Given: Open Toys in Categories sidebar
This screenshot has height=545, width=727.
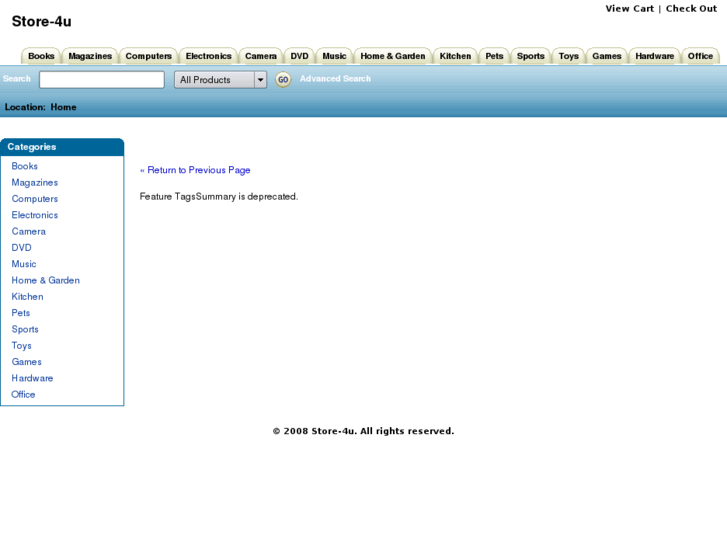Looking at the screenshot, I should point(21,346).
